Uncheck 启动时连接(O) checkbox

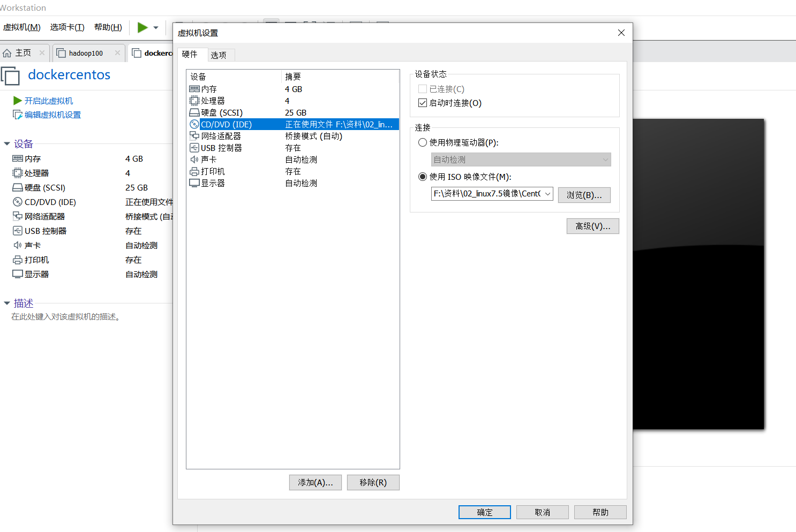[x=423, y=103]
